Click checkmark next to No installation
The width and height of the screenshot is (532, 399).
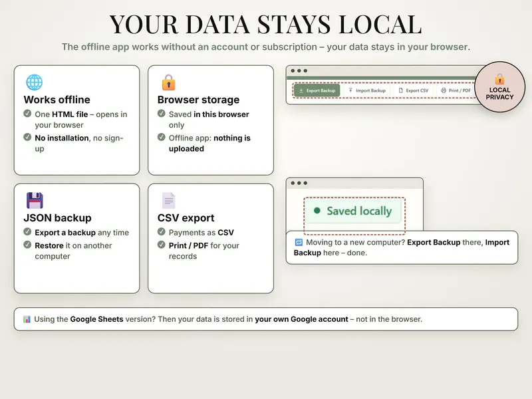point(27,137)
